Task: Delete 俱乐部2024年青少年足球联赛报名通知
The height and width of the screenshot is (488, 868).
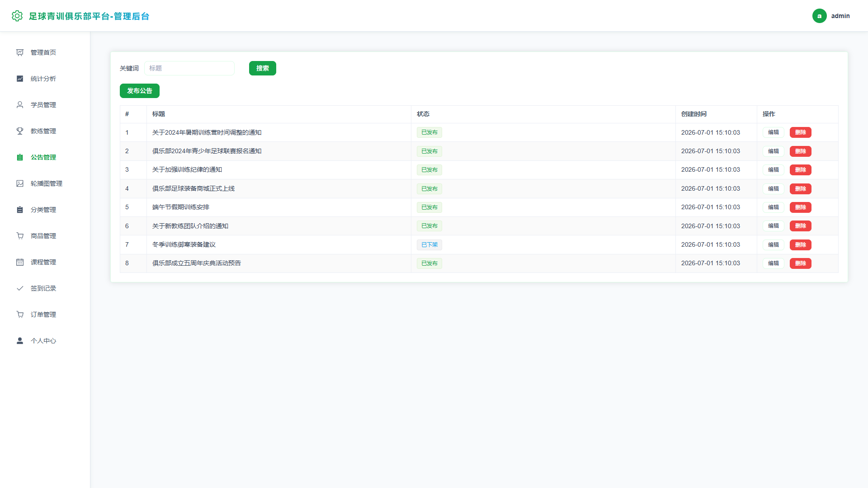Action: (x=800, y=151)
